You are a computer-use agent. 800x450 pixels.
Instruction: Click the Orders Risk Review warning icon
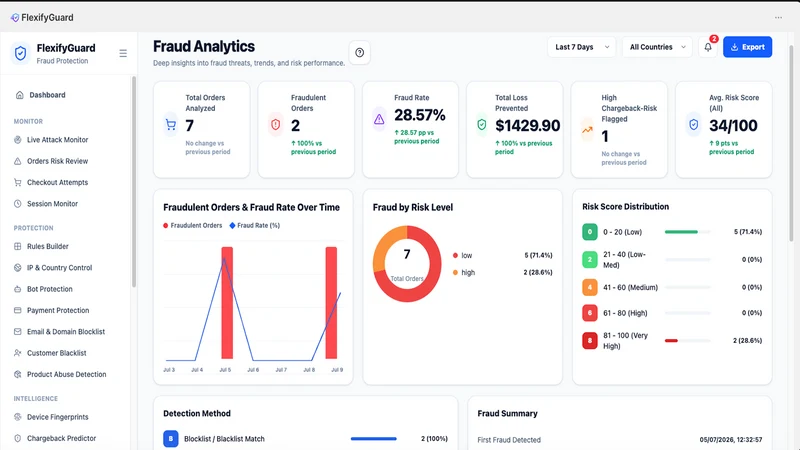17,161
